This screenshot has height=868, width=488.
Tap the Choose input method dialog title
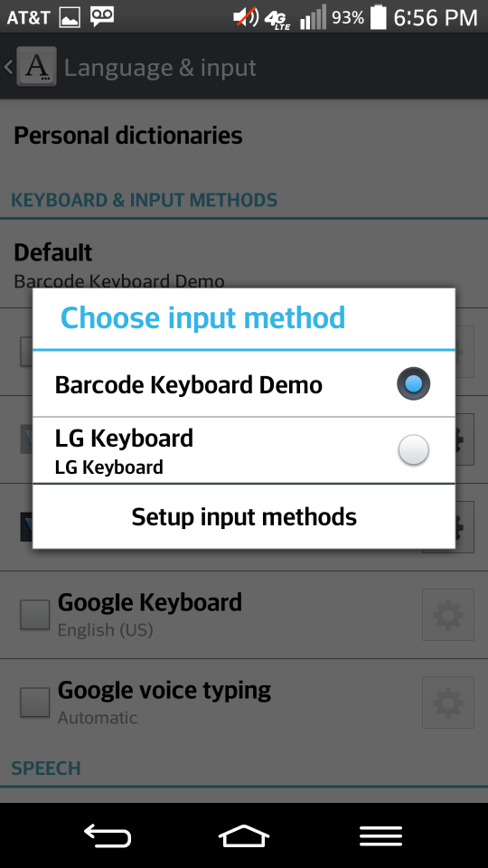pyautogui.click(x=202, y=317)
